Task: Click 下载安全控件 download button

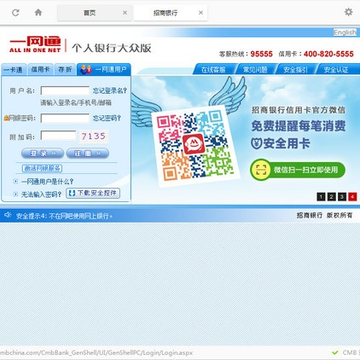Action: [x=93, y=193]
